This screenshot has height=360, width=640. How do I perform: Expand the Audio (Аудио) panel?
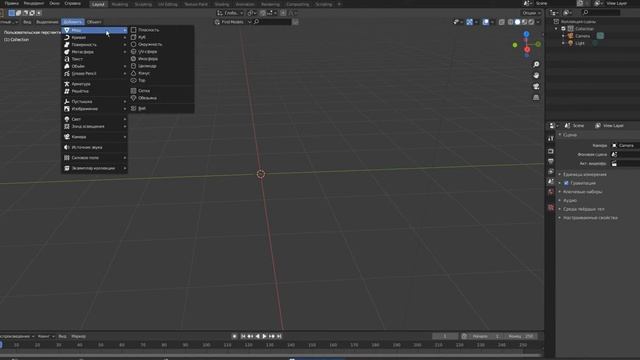pyautogui.click(x=570, y=200)
